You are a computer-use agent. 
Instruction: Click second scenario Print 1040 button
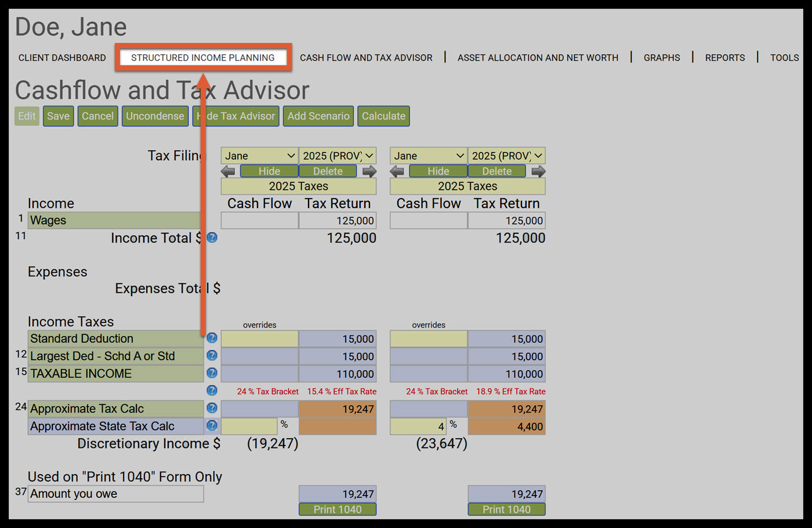pyautogui.click(x=506, y=509)
